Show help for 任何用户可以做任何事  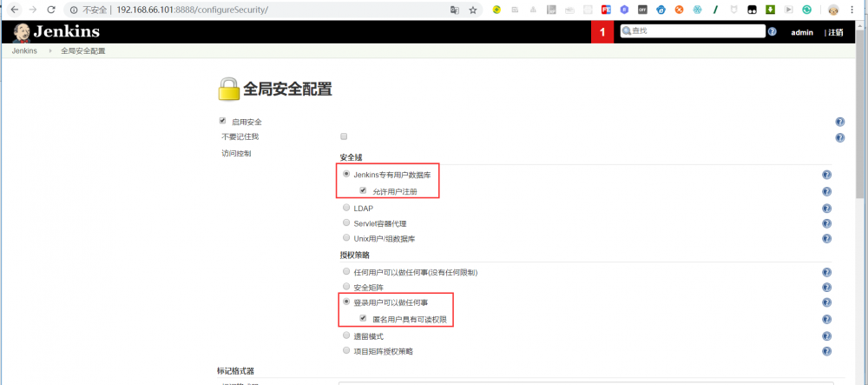tap(826, 272)
